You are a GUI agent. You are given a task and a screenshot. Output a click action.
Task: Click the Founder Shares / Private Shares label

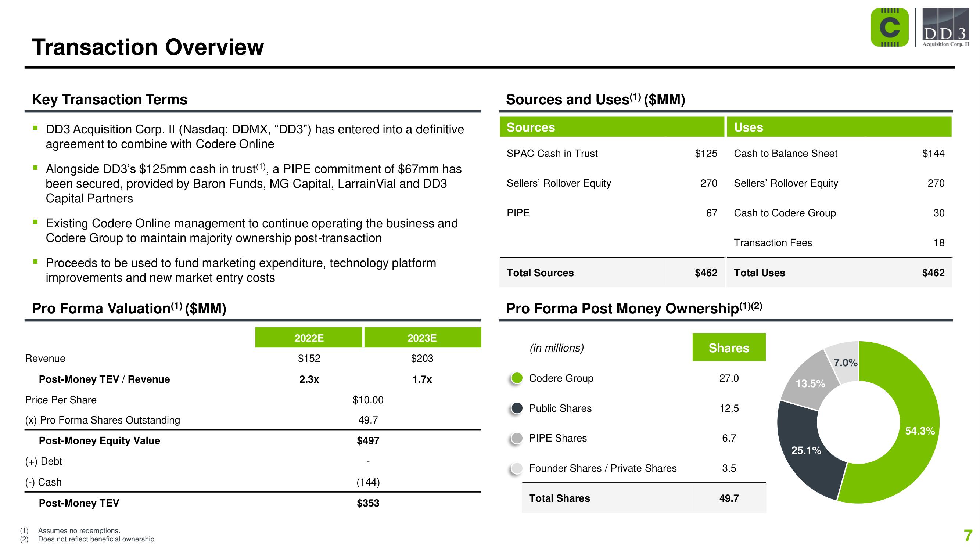click(x=603, y=468)
